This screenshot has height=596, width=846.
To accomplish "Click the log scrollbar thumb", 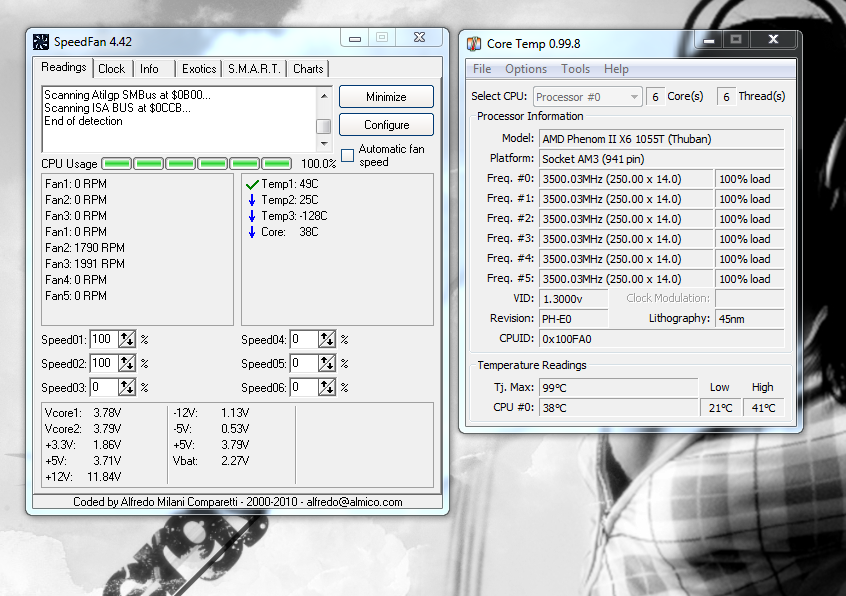I will click(324, 126).
